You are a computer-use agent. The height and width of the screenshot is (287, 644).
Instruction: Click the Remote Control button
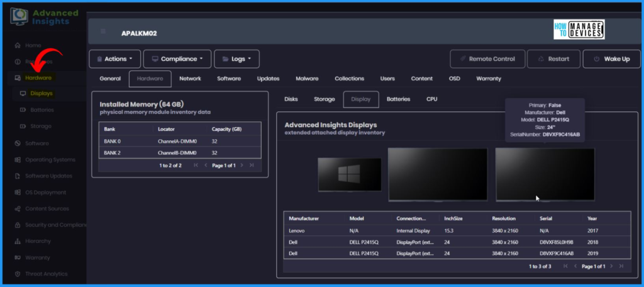coord(487,59)
